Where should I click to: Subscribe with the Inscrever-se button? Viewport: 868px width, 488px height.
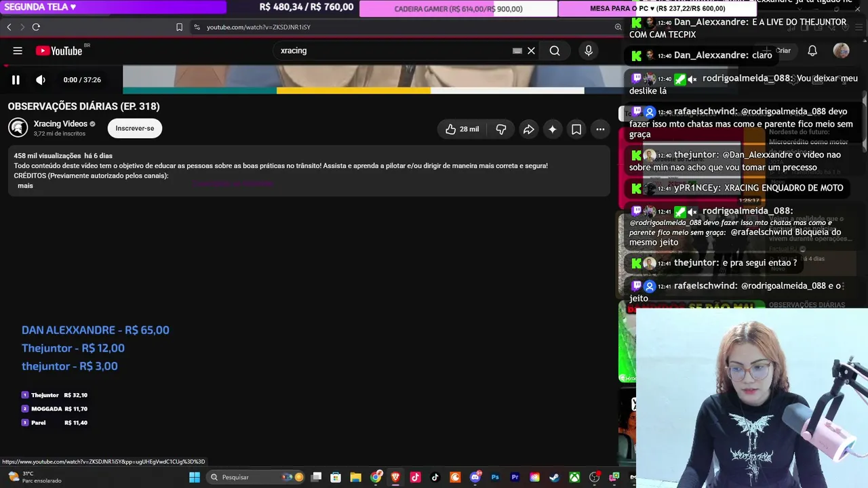(x=135, y=128)
